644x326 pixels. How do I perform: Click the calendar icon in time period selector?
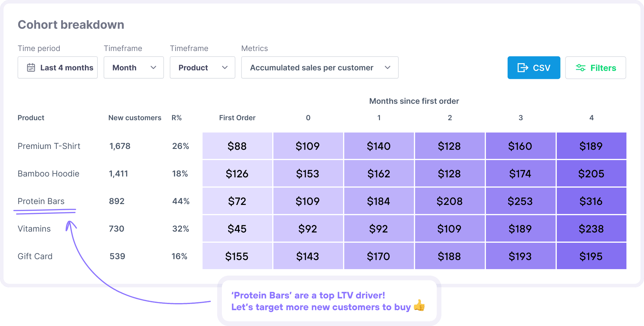pyautogui.click(x=31, y=67)
